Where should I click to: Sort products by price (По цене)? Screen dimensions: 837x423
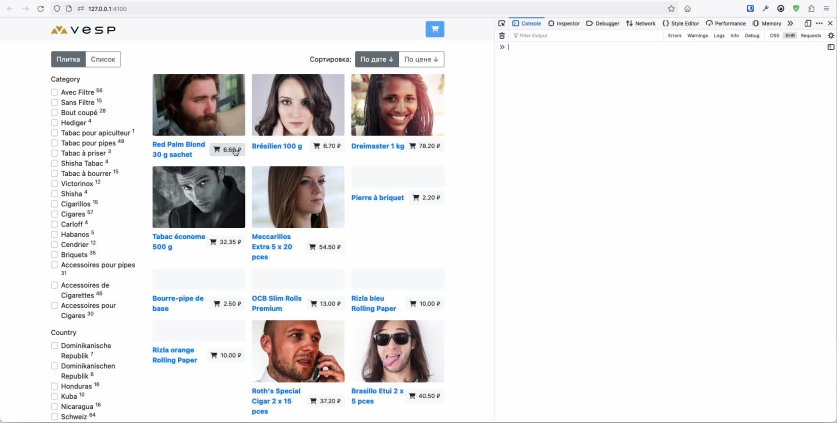click(x=421, y=59)
